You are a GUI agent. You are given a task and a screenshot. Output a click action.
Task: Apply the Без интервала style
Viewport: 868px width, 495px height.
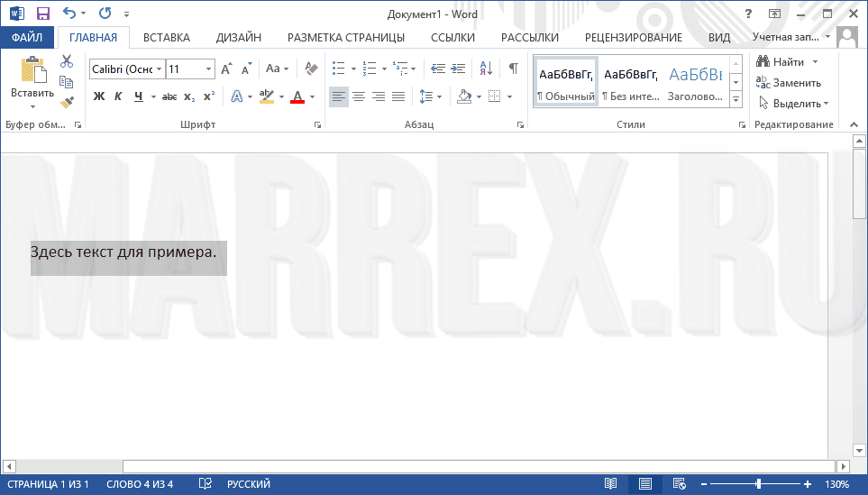pos(631,81)
